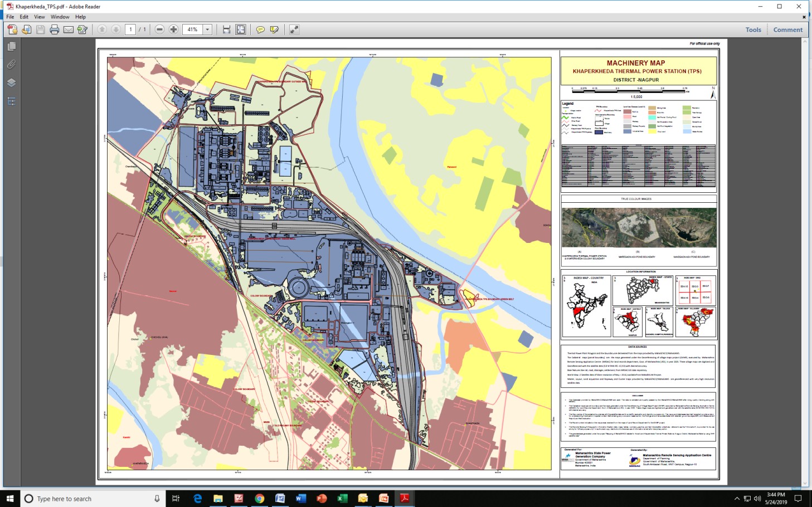Open the Model Tree panel in sidebar
The image size is (812, 507).
[x=11, y=101]
